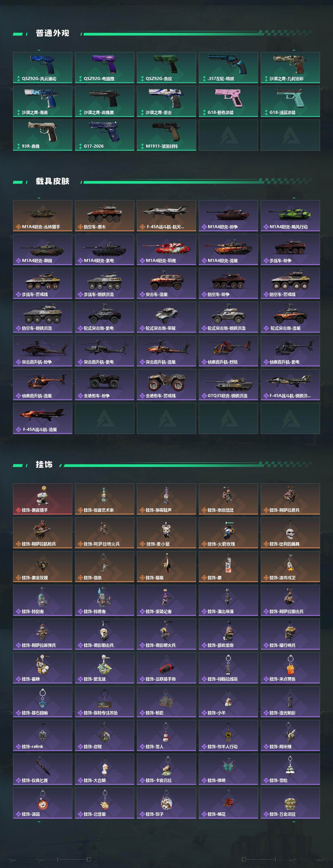Select the F-45A战斗机-流星 jet skin
Image resolution: width=333 pixels, height=868 pixels.
click(x=42, y=418)
